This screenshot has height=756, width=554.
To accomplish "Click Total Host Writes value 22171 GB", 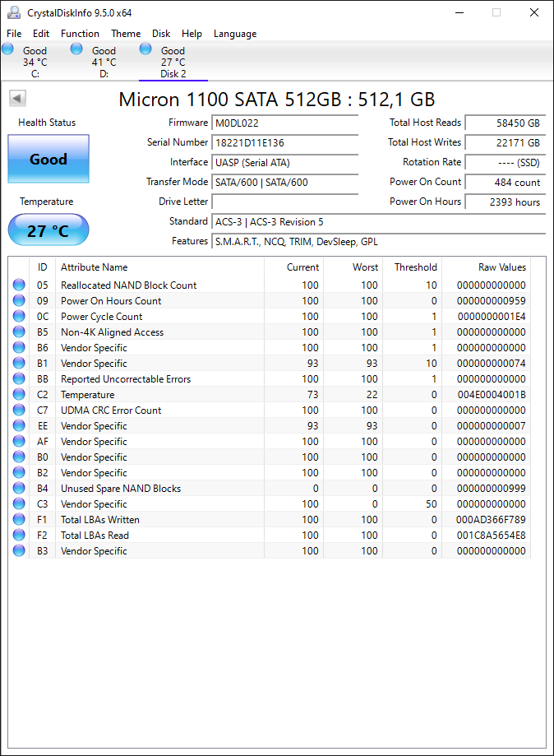I will point(506,142).
